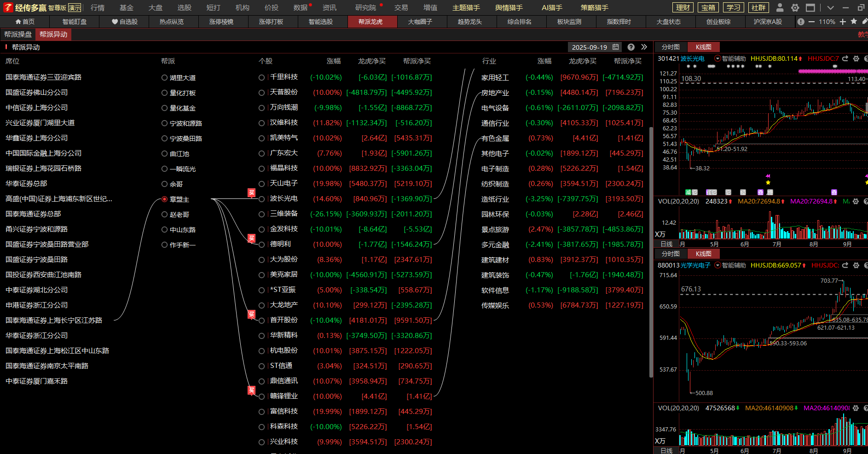The height and width of the screenshot is (454, 868).
Task: Click the 社群 button
Action: click(x=758, y=7)
